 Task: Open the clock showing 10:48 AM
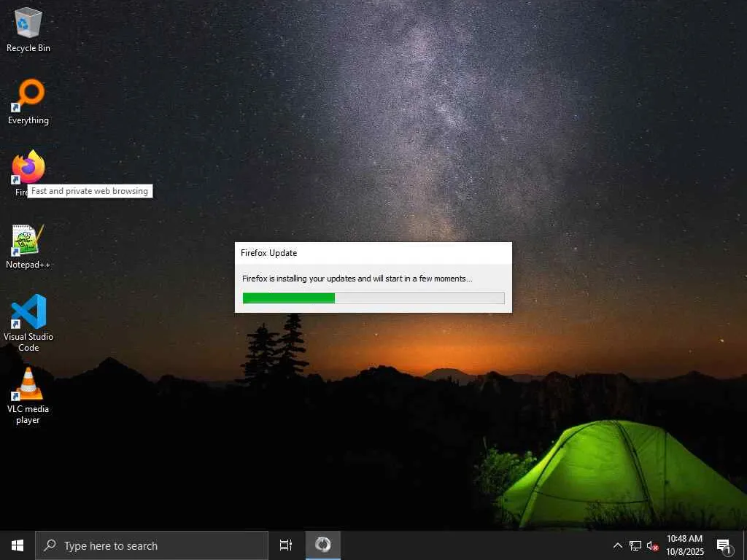pyautogui.click(x=684, y=545)
